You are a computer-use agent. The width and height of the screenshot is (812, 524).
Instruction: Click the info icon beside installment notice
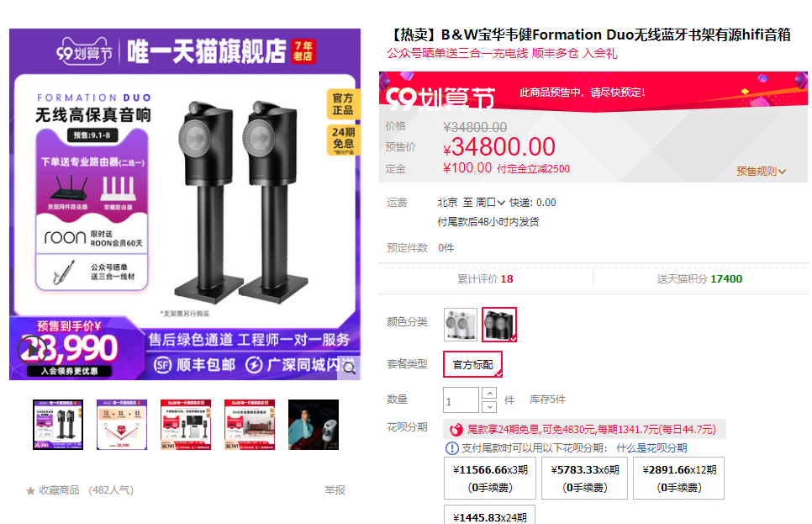452,447
